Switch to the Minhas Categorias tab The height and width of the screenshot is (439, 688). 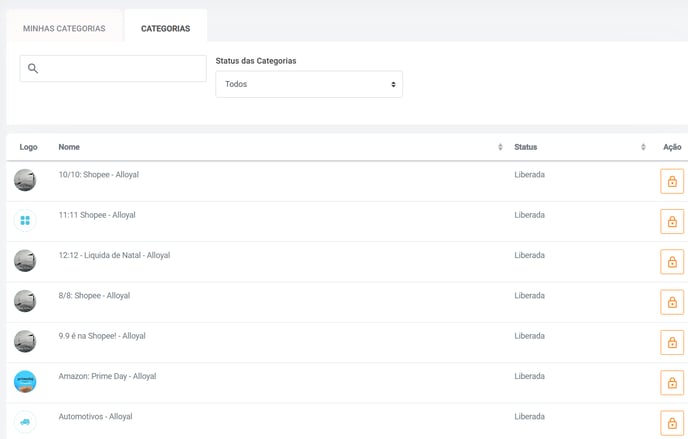[64, 29]
